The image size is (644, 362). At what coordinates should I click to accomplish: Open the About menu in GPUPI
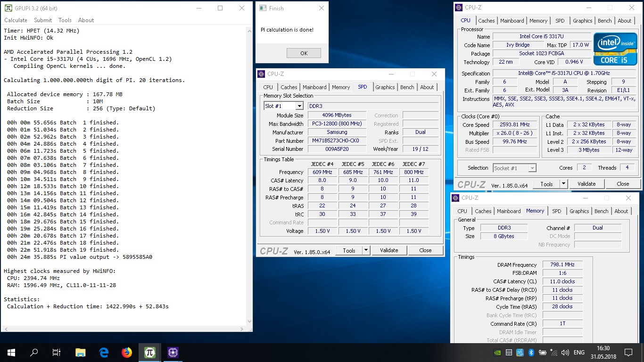(x=86, y=20)
